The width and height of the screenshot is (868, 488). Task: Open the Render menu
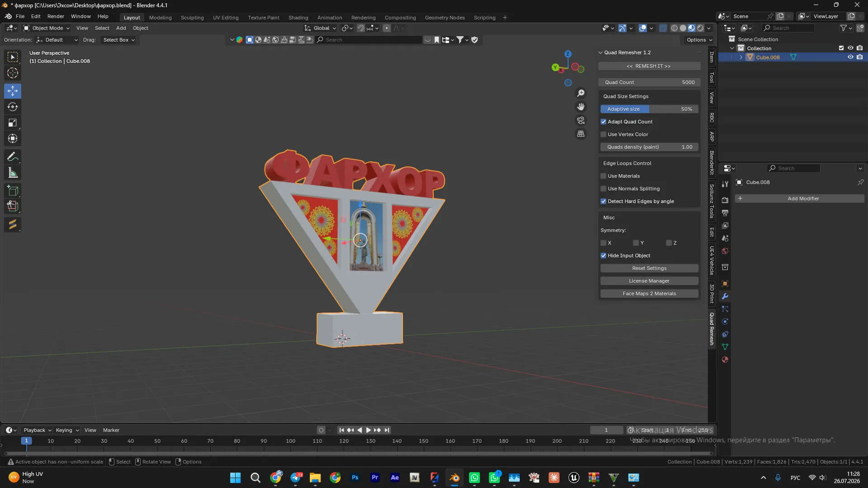tap(56, 16)
